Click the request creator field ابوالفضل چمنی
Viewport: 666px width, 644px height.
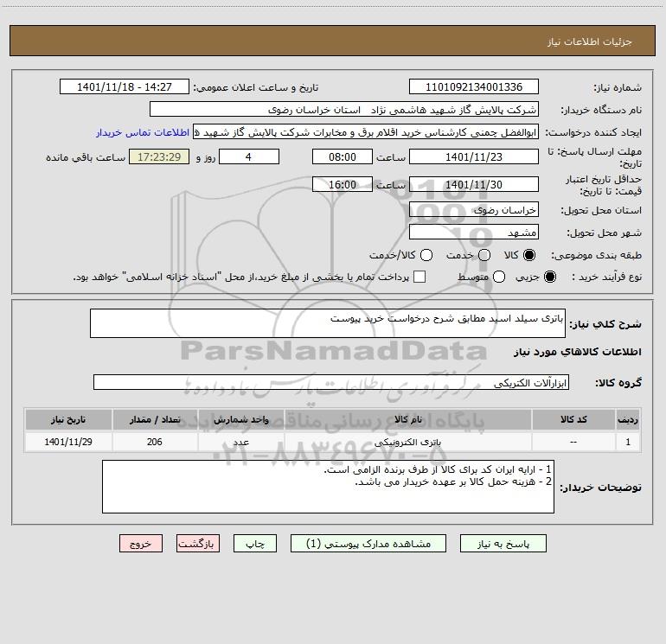pos(366,132)
